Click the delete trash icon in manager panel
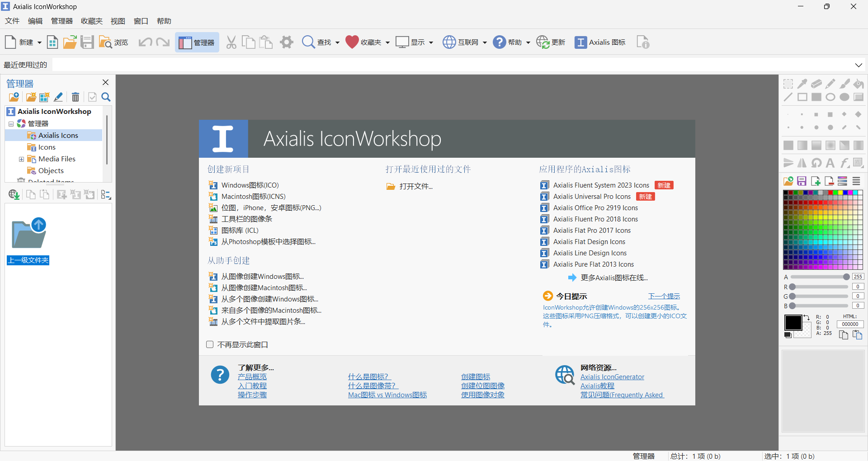 [75, 97]
